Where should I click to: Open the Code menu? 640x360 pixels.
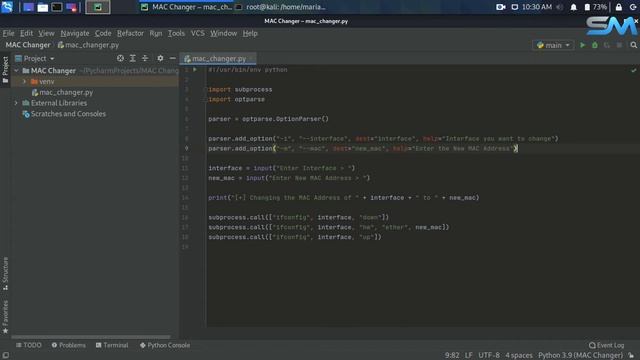[103, 33]
